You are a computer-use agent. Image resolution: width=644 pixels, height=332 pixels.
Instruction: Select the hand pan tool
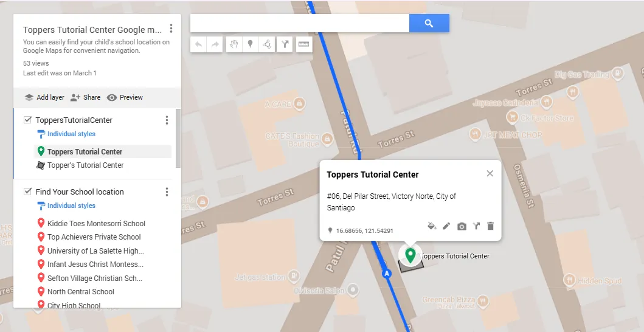[x=234, y=44]
